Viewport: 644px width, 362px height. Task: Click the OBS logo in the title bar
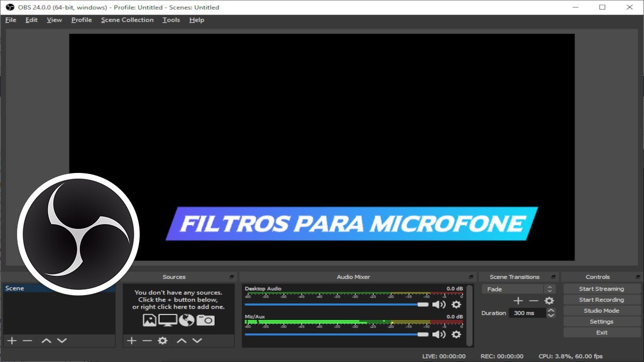tap(10, 7)
